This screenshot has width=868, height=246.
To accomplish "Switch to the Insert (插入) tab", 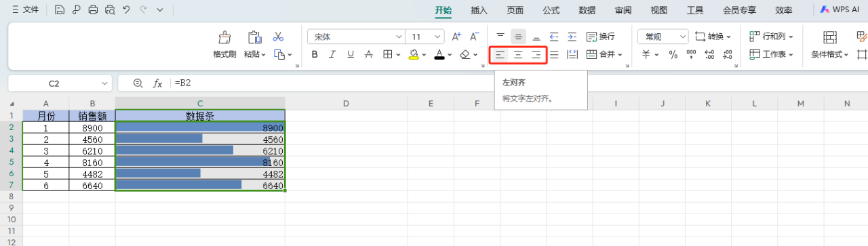I will tap(479, 10).
